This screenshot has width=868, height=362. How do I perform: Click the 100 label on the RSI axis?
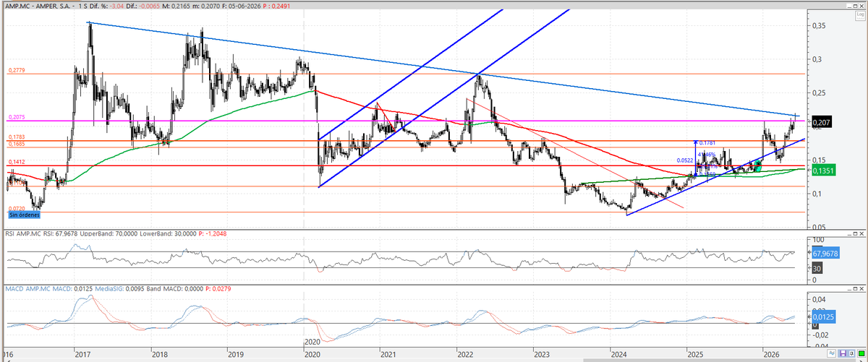(x=820, y=239)
